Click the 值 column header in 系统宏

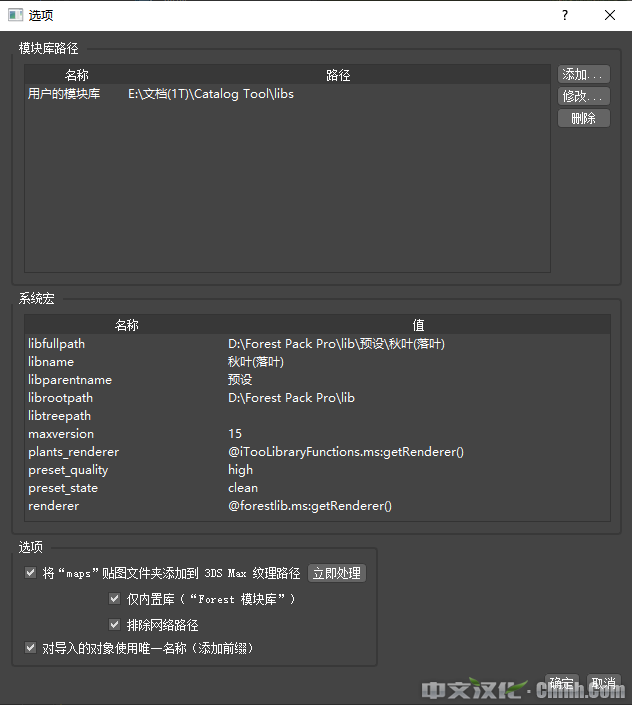418,325
